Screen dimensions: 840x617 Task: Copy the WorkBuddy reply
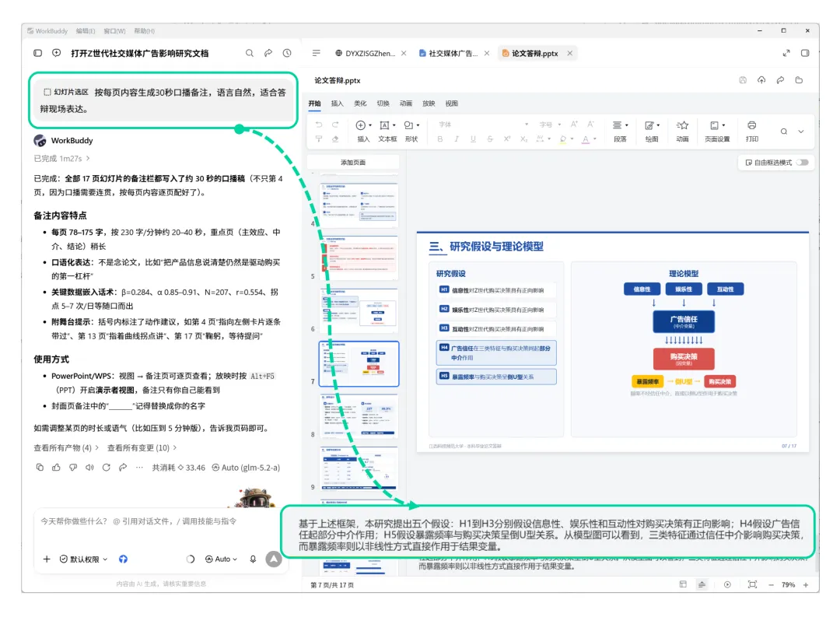[x=40, y=468]
